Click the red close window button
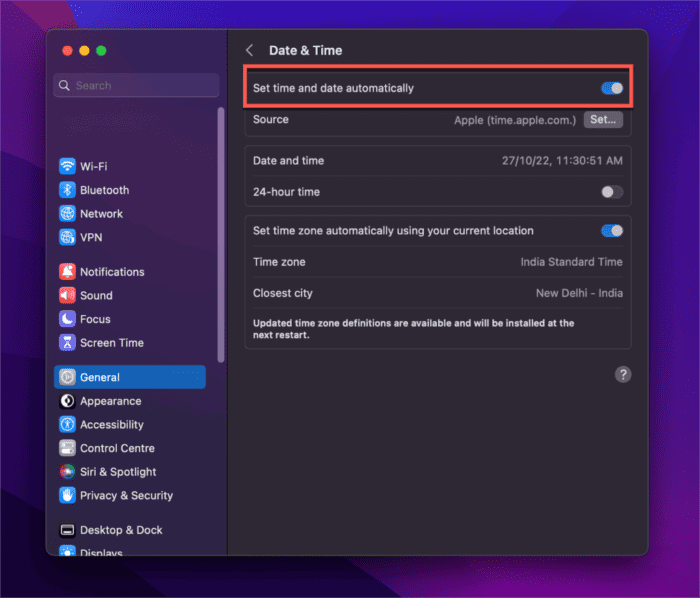This screenshot has width=700, height=598. point(67,50)
